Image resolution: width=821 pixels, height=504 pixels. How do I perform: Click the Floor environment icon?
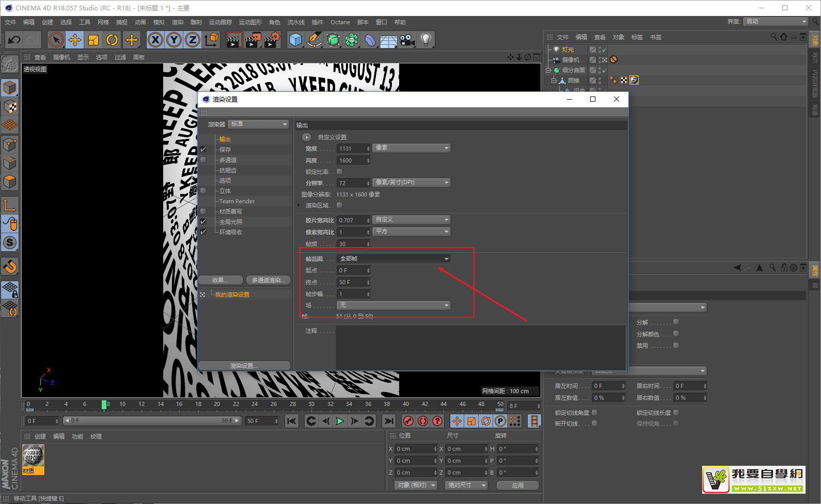click(389, 40)
